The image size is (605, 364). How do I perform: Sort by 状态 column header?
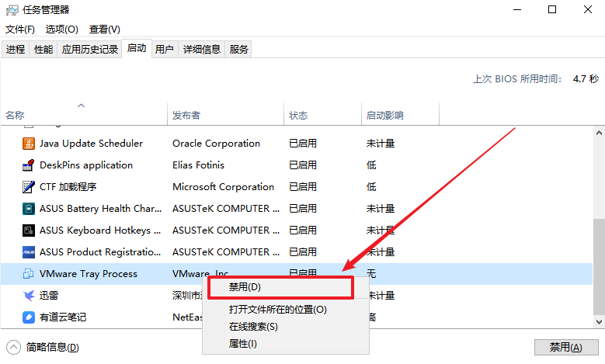pyautogui.click(x=298, y=115)
